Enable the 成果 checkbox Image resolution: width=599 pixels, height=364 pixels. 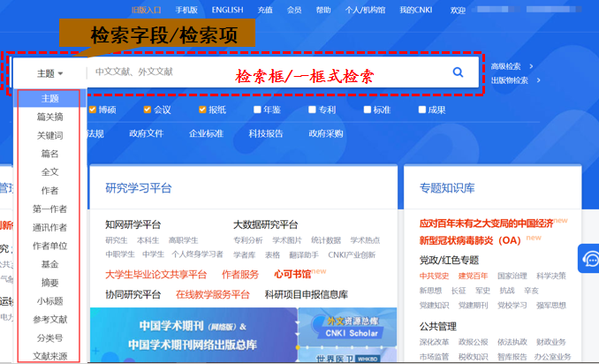point(422,110)
